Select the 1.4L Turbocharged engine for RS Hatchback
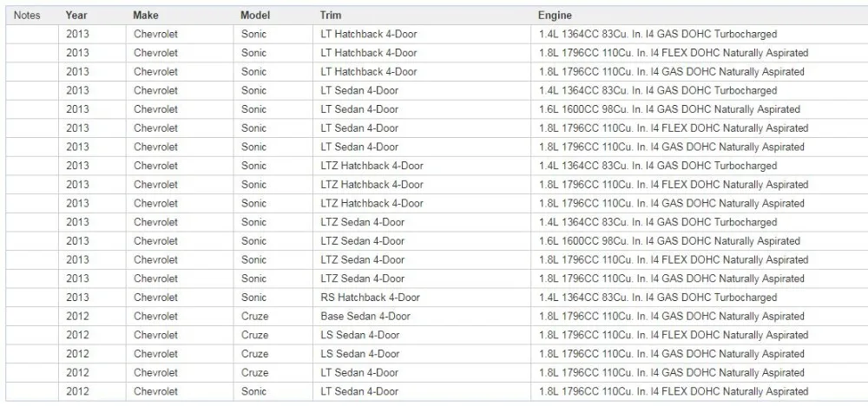The width and height of the screenshot is (868, 406). [x=699, y=298]
